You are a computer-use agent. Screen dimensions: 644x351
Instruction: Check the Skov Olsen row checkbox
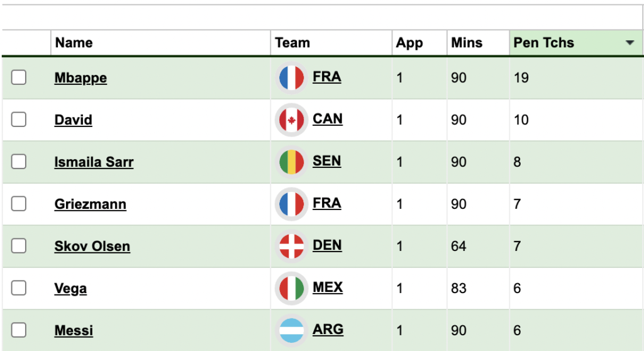click(x=19, y=246)
